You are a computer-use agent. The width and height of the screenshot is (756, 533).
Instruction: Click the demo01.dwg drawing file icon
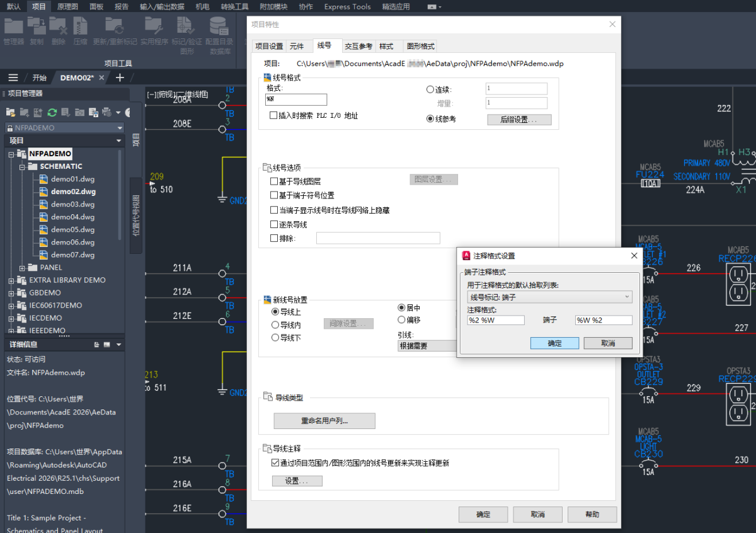43,179
